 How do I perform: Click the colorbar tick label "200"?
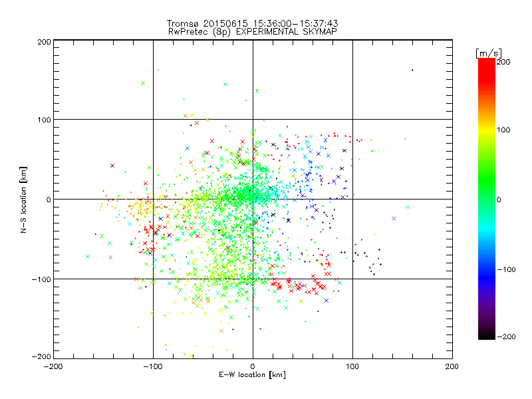[x=503, y=62]
